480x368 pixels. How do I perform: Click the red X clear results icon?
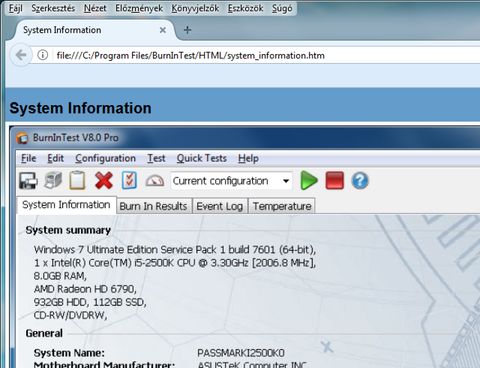(104, 181)
